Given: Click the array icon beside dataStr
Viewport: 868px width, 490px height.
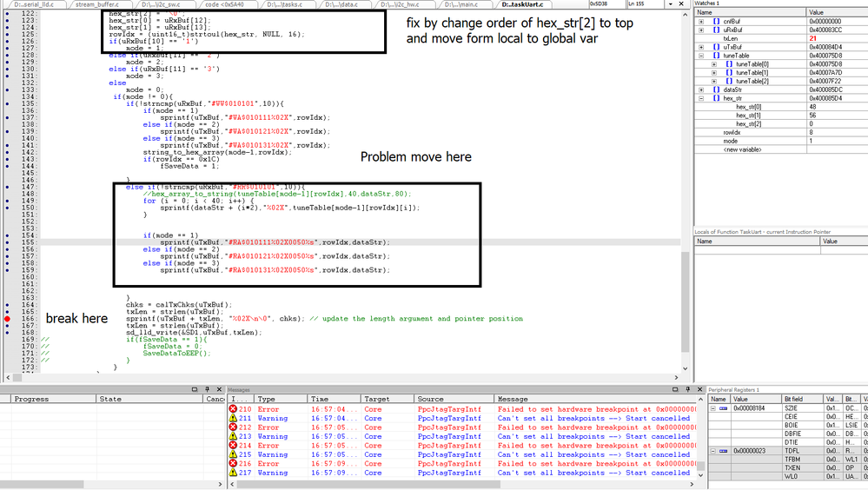Looking at the screenshot, I should click(x=716, y=89).
